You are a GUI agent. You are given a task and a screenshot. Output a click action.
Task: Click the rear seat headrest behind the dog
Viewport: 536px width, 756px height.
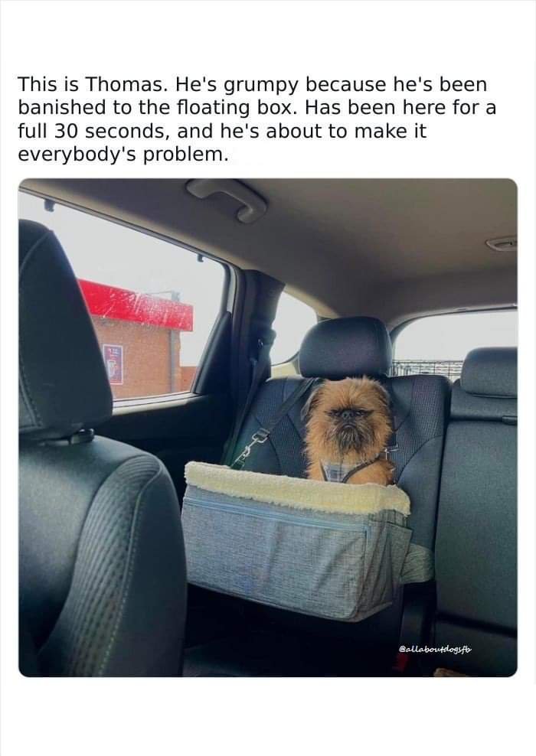(x=345, y=347)
